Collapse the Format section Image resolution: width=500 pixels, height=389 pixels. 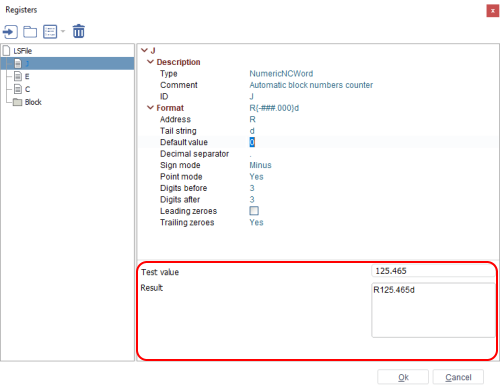150,107
